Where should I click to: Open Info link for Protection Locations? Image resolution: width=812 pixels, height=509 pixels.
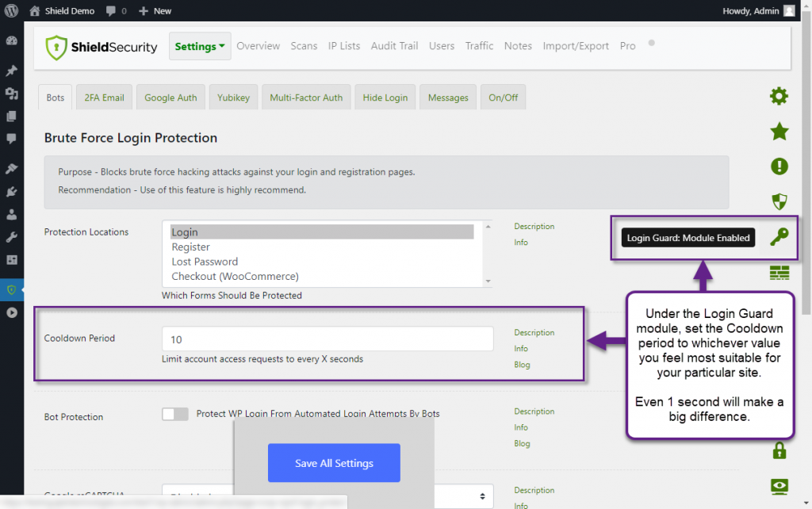point(521,243)
